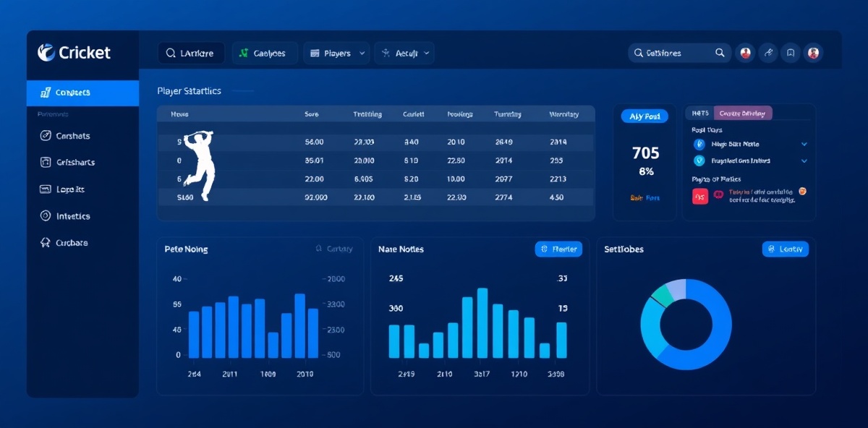The image size is (868, 428).
Task: Click the blue Aly Pout pill button
Action: point(644,116)
